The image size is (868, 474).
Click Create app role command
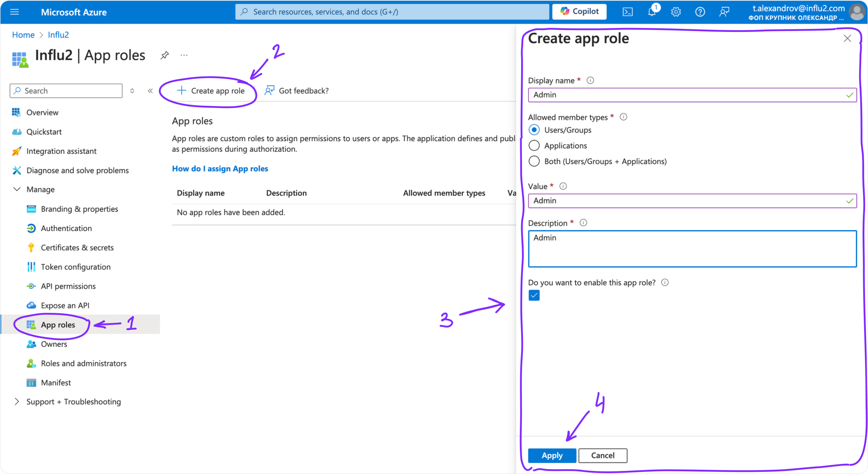[211, 91]
